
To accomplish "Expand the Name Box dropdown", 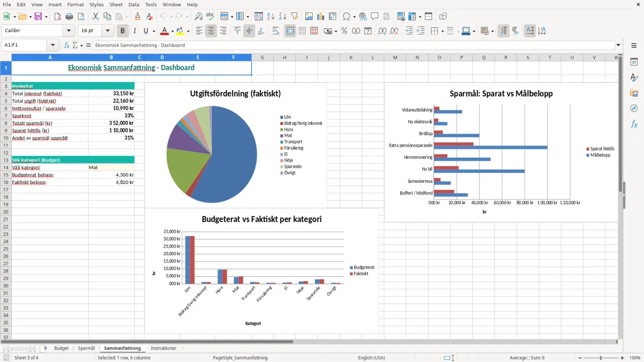I will tap(53, 45).
